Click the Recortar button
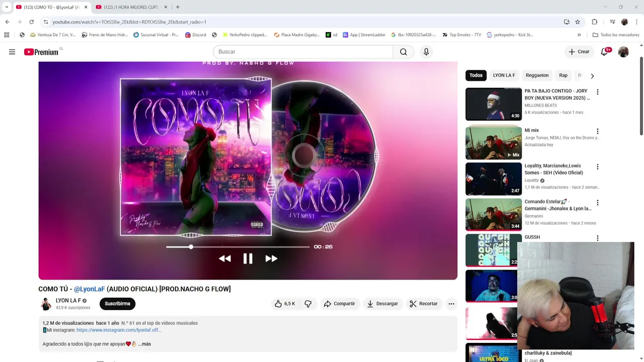644x362 pixels. click(423, 304)
